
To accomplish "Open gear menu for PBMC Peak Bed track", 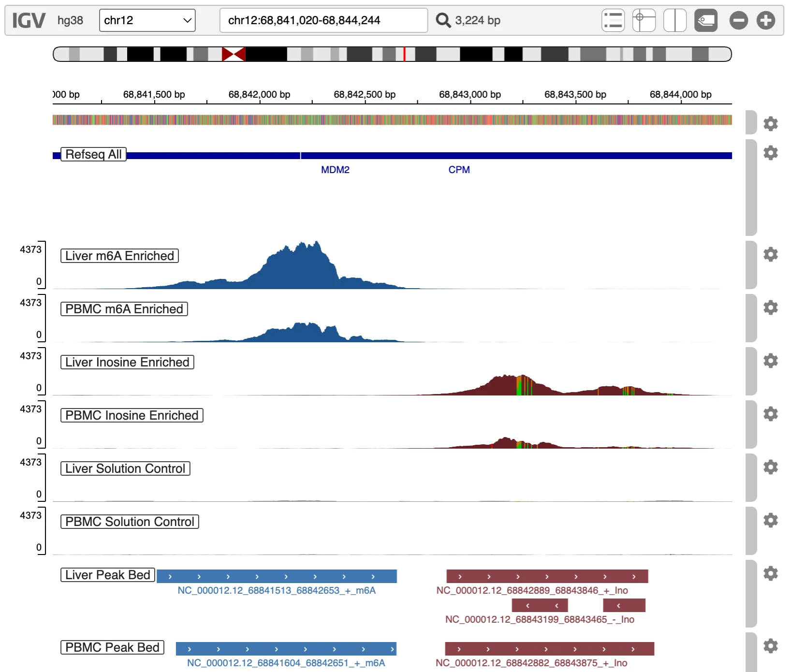I will click(x=770, y=646).
